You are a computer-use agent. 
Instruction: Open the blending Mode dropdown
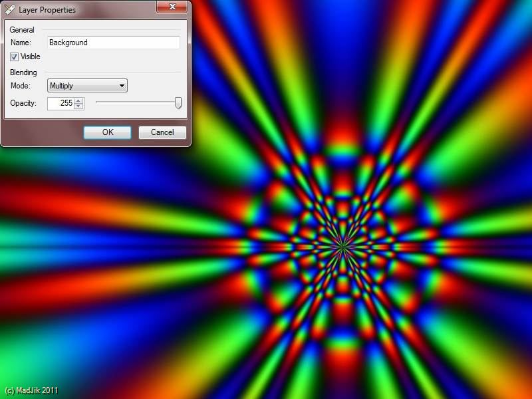tap(87, 86)
